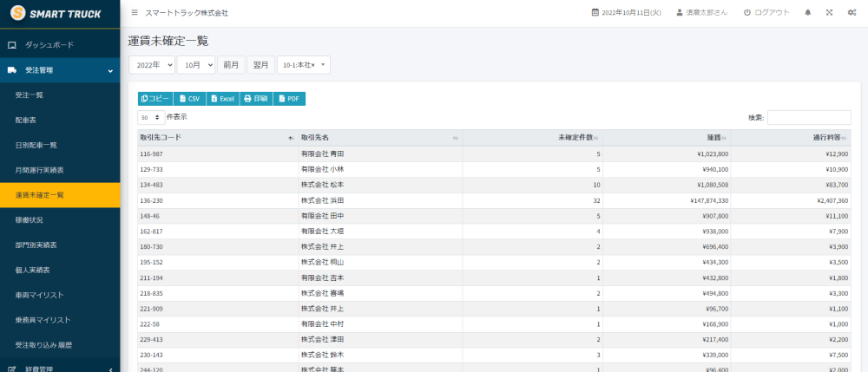Click the fullscreen expand icon
Viewport: 868px width, 372px height.
pos(829,13)
